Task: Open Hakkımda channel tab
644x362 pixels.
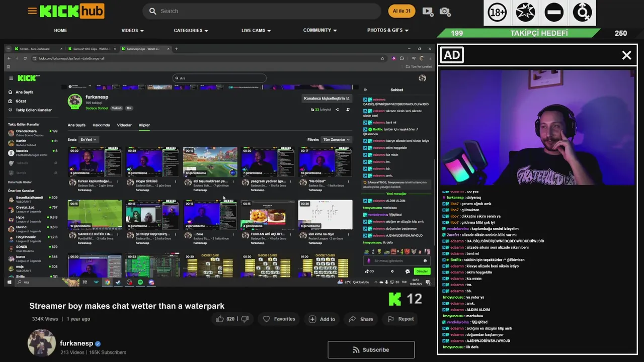Action: 101,125
